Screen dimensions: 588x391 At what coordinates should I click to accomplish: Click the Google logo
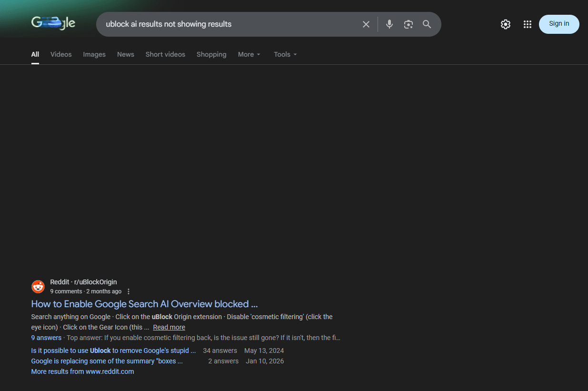[x=53, y=23]
